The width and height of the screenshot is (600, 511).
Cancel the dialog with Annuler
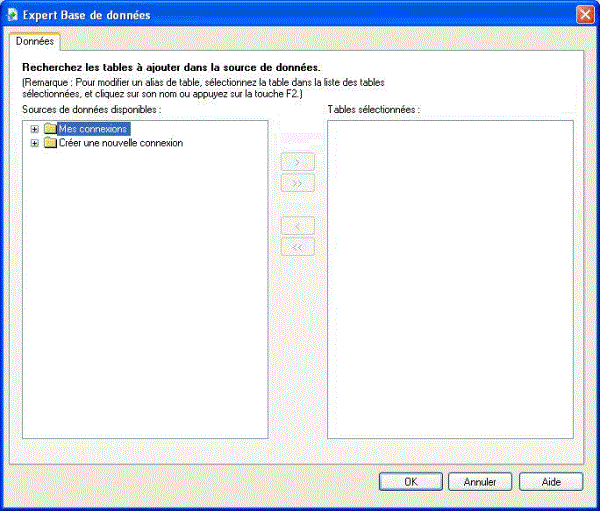pyautogui.click(x=480, y=481)
